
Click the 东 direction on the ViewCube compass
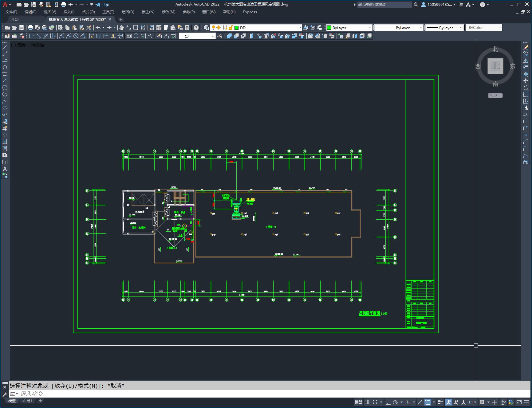pyautogui.click(x=512, y=66)
